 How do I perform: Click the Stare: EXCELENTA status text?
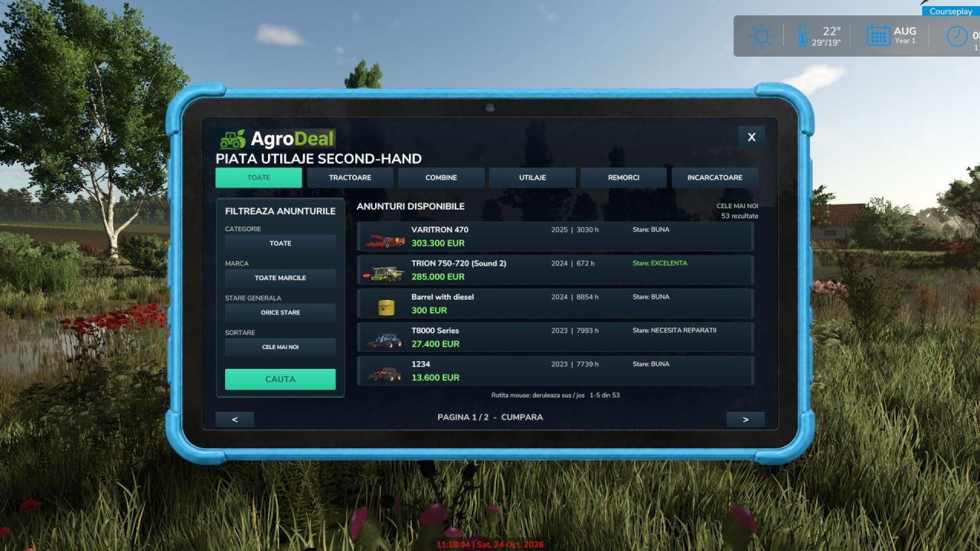pos(660,263)
